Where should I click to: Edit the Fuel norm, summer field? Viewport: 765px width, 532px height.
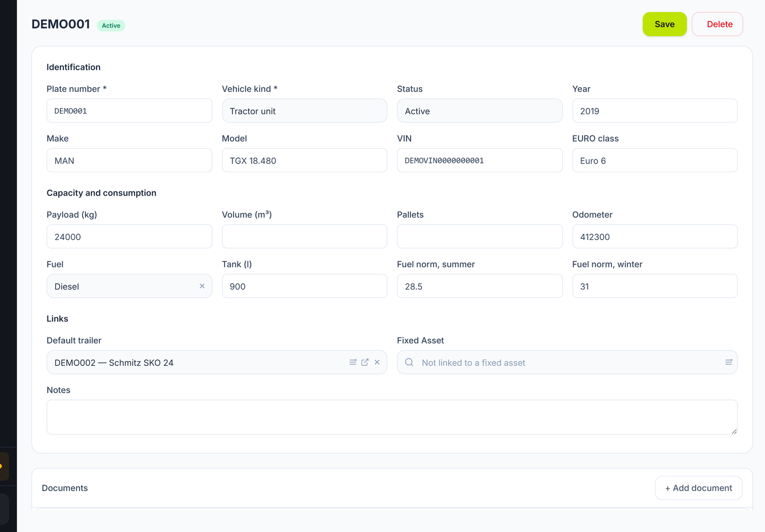point(479,286)
